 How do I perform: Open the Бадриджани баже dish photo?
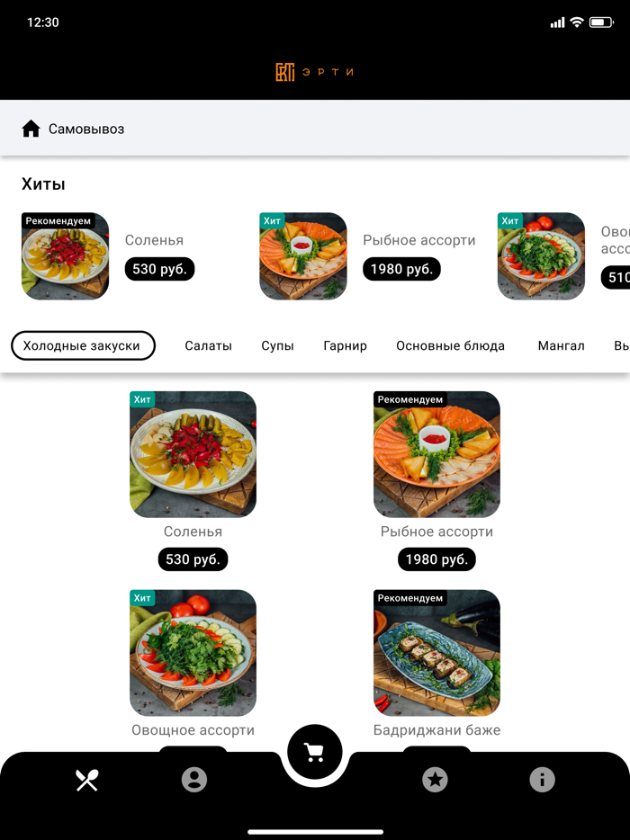[436, 653]
